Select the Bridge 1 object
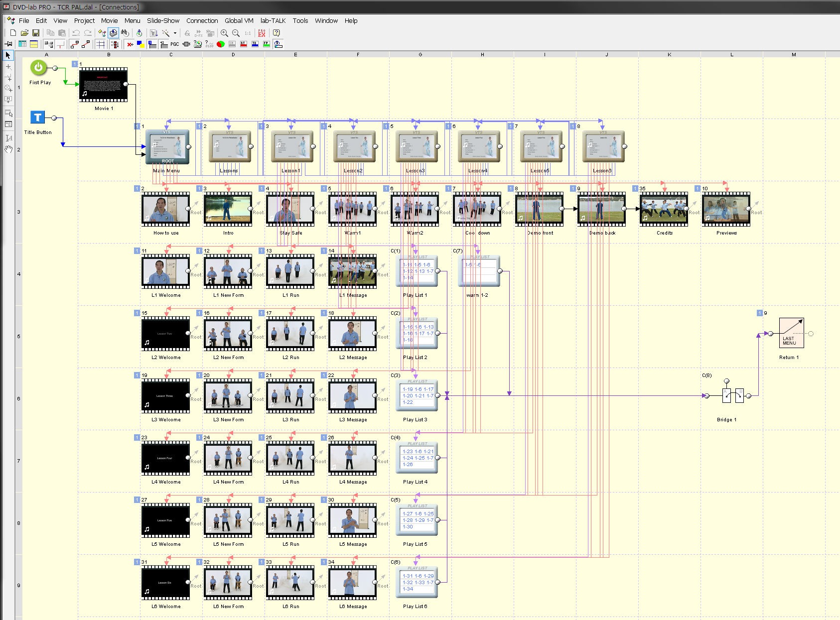This screenshot has width=840, height=620. (x=733, y=395)
